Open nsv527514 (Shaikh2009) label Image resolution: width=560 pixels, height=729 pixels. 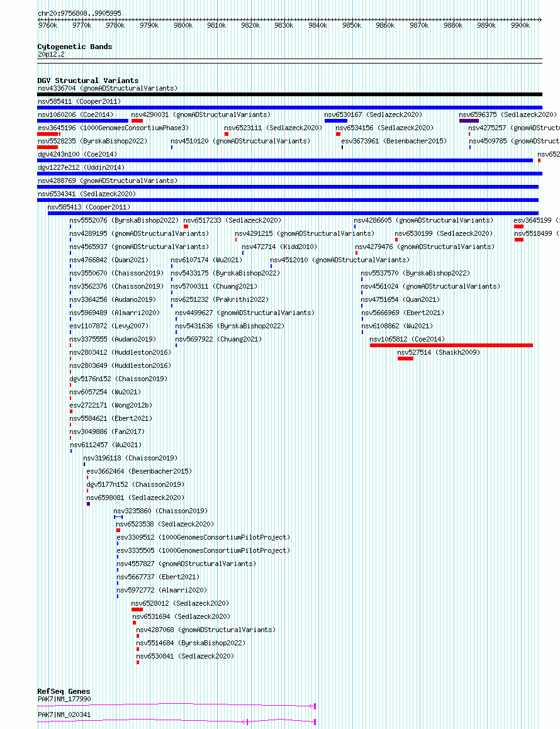tap(439, 352)
